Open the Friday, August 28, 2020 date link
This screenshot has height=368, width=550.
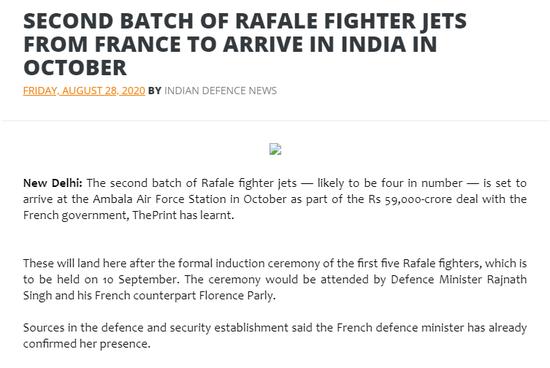pyautogui.click(x=84, y=91)
